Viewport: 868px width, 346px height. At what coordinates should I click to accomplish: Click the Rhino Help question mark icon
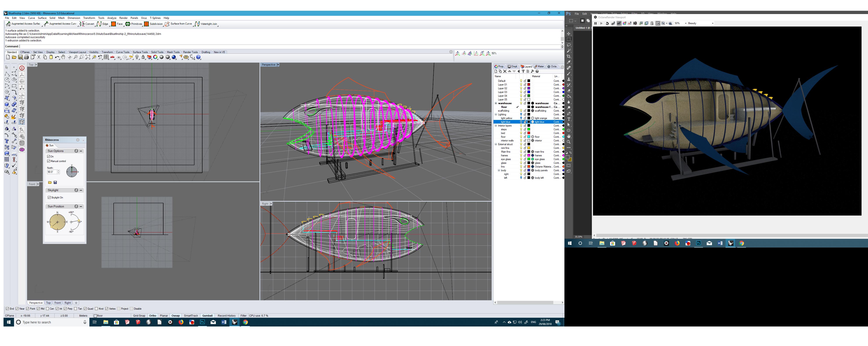coord(199,57)
